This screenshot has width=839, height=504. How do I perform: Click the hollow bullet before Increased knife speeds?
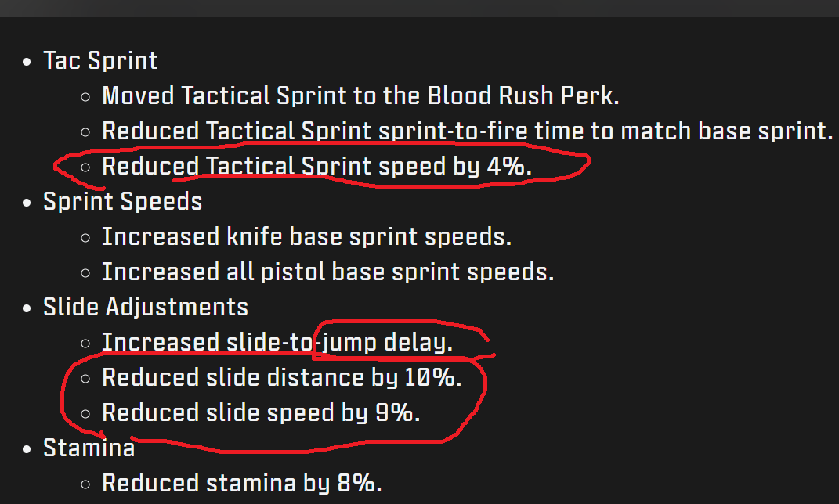click(x=85, y=238)
